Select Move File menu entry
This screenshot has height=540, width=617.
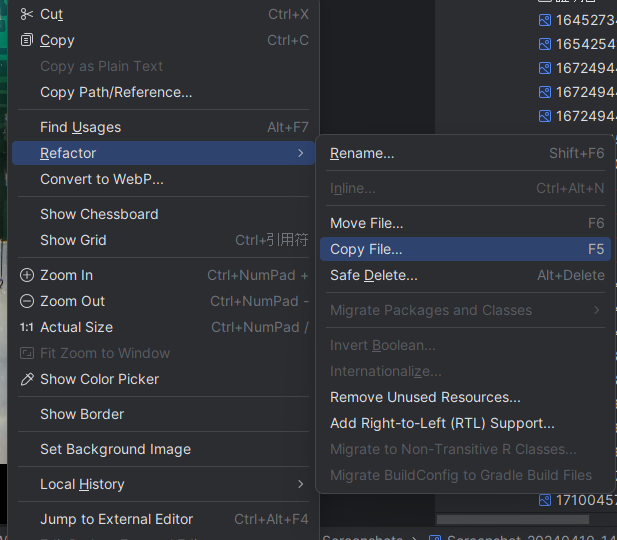point(367,223)
